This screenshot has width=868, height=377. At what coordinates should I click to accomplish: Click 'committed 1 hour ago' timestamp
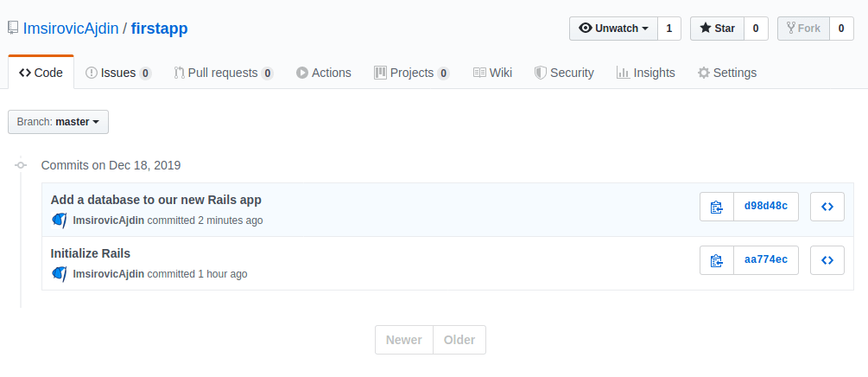coord(198,274)
